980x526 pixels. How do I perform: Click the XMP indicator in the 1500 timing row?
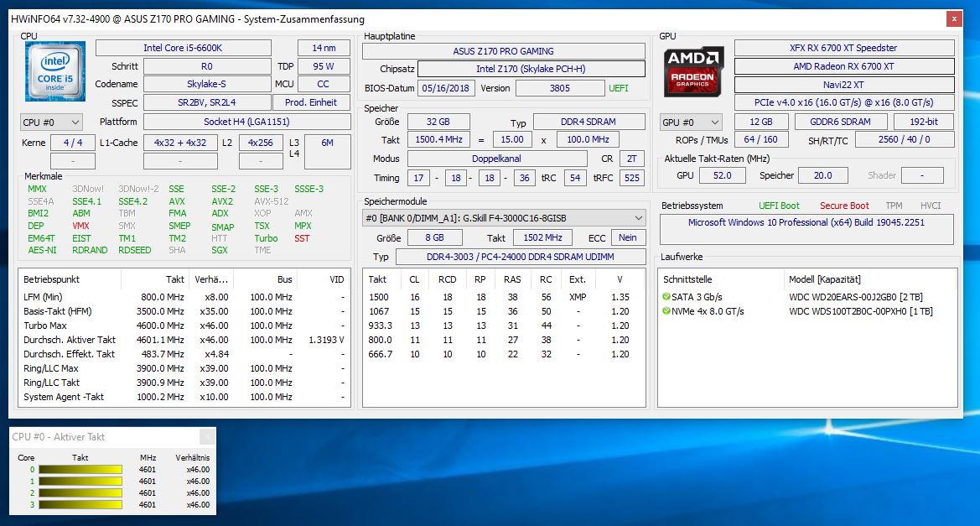pyautogui.click(x=578, y=295)
